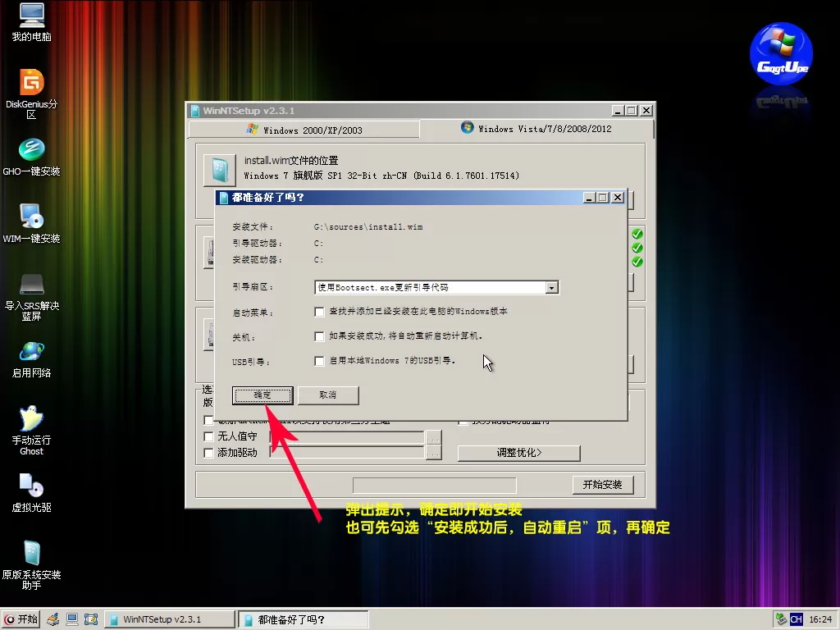
Task: Open the 调整优化 options button
Action: (518, 453)
